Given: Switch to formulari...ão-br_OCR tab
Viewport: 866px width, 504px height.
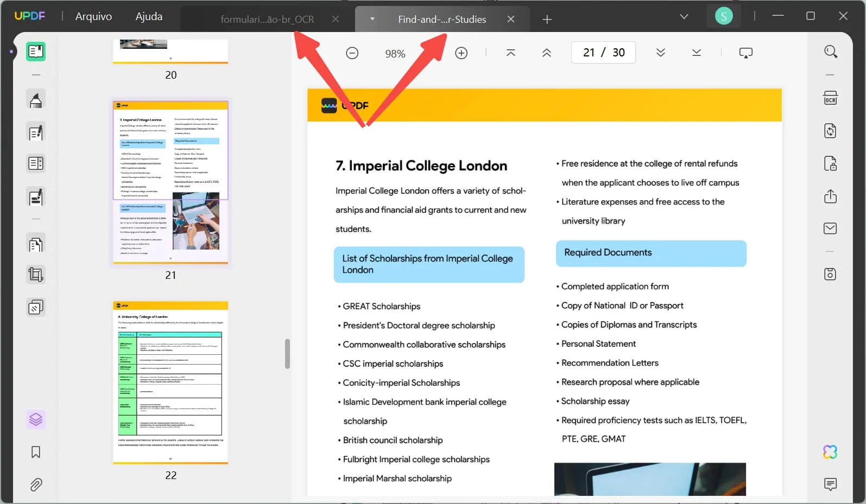Looking at the screenshot, I should [267, 19].
